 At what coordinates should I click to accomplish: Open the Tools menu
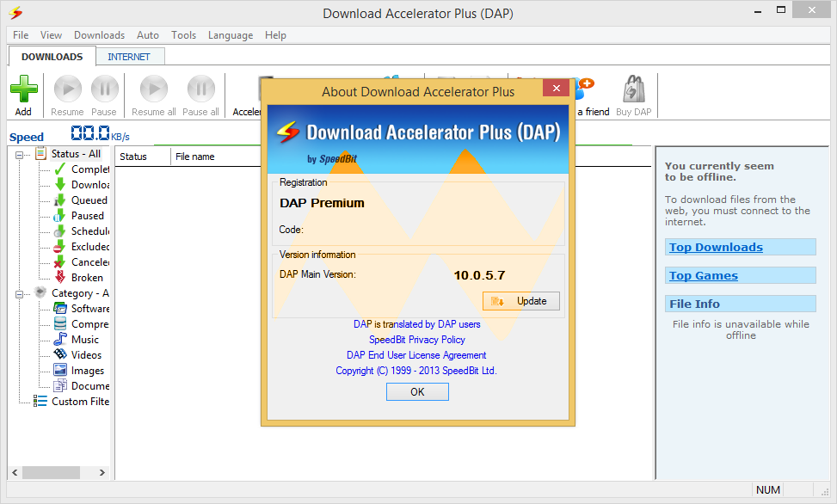[x=183, y=35]
